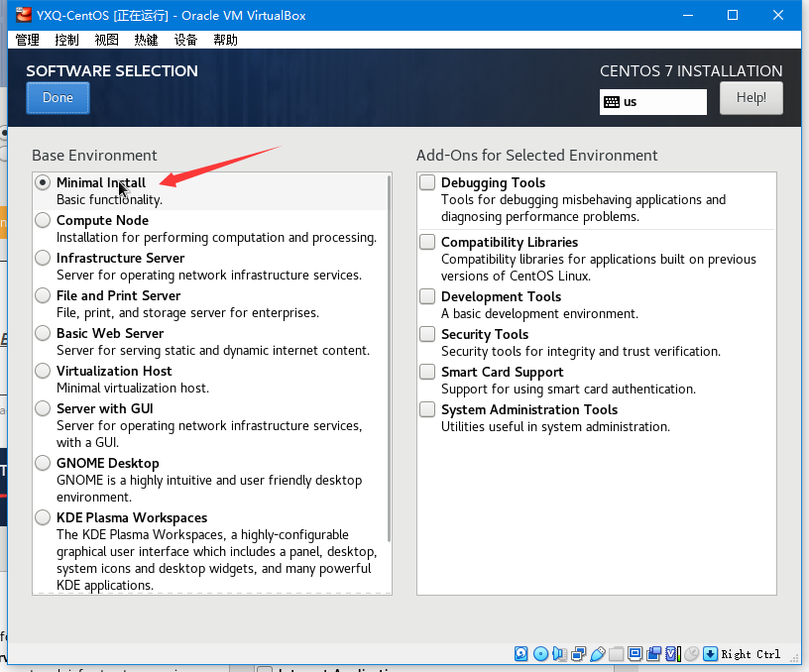Click the keyboard icon in layout indicator
This screenshot has width=809, height=672.
[612, 102]
